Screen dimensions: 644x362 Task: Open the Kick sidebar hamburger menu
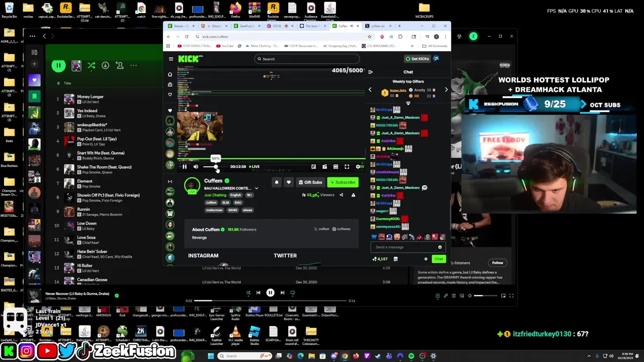(171, 59)
